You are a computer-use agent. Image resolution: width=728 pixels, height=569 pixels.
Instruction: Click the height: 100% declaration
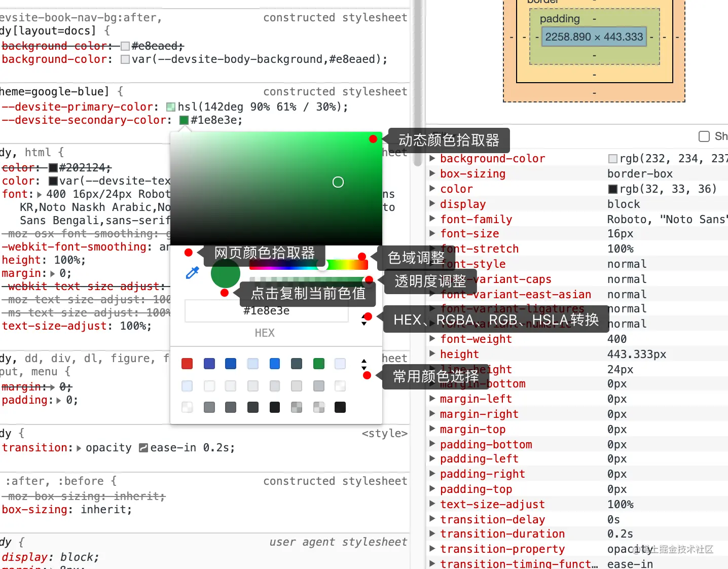(x=44, y=260)
